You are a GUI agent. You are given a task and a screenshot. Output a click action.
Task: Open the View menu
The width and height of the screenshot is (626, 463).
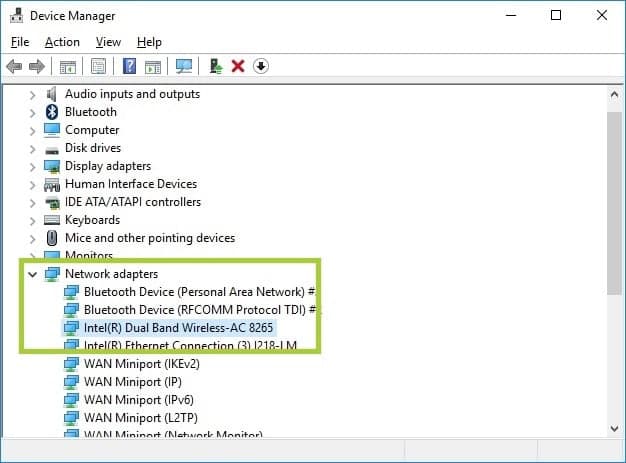(x=108, y=42)
